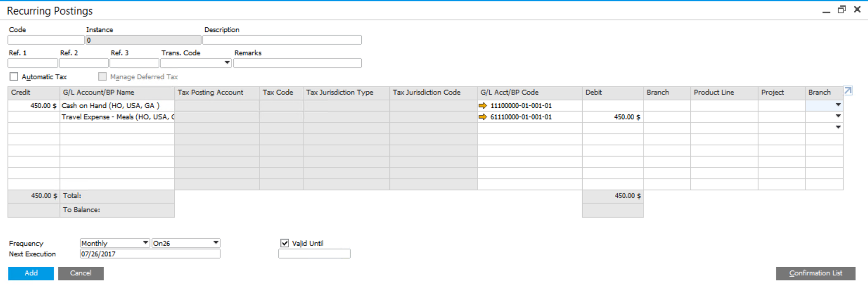This screenshot has width=868, height=285.
Task: Minimize the Recurring Postings window
Action: click(x=826, y=11)
